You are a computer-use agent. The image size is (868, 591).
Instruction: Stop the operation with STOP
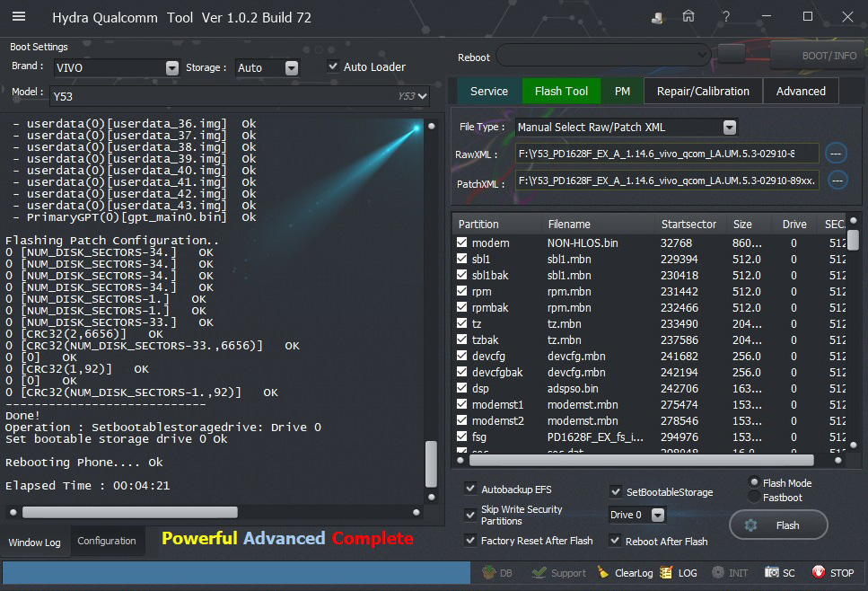(x=833, y=573)
